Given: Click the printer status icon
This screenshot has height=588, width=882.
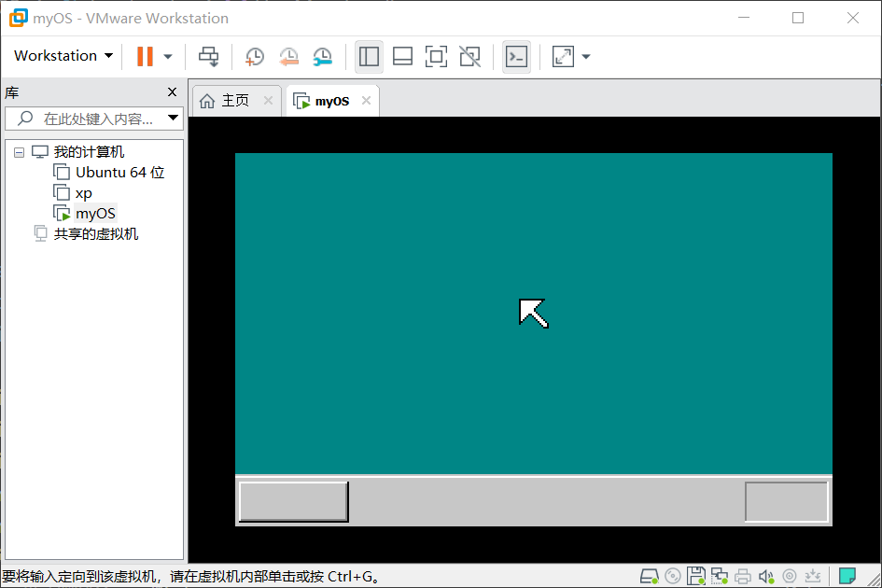Looking at the screenshot, I should [x=743, y=576].
